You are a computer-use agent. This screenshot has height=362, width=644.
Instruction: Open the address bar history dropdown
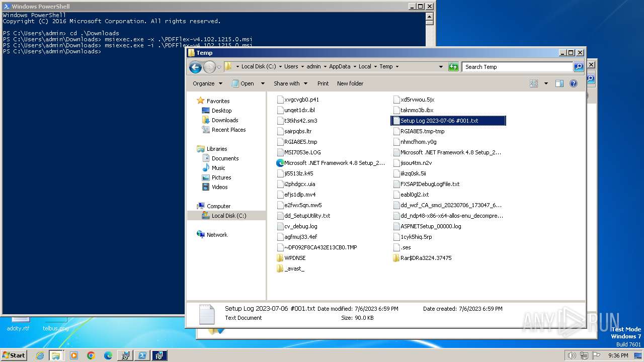[441, 66]
